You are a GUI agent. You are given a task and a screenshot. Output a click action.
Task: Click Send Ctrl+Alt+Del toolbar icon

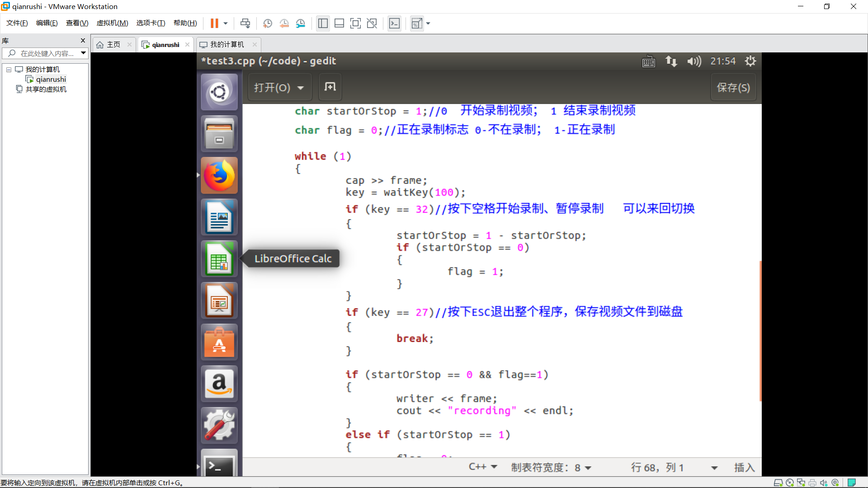[x=245, y=23]
